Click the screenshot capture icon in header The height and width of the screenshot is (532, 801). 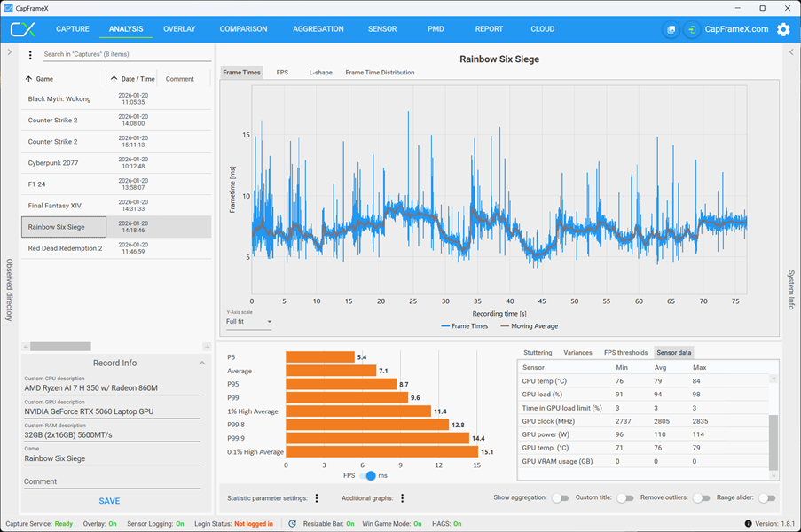(x=671, y=29)
